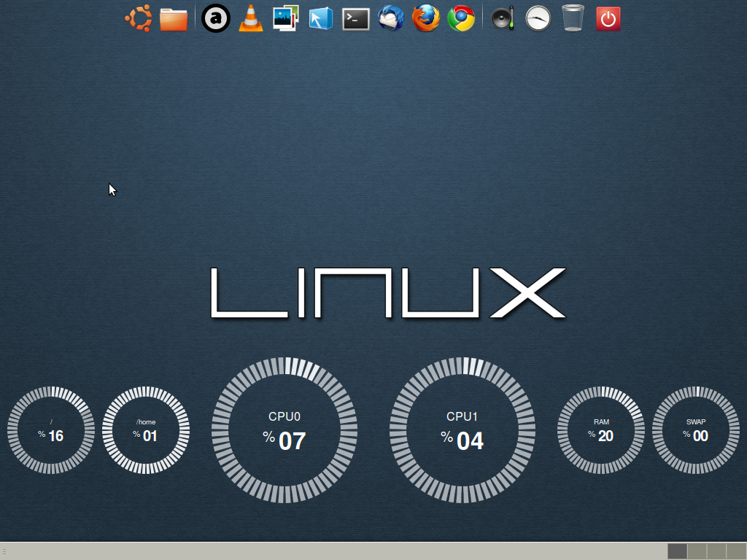747x560 pixels.
Task: Switch to the third workspace in the pager
Action: pyautogui.click(x=716, y=551)
